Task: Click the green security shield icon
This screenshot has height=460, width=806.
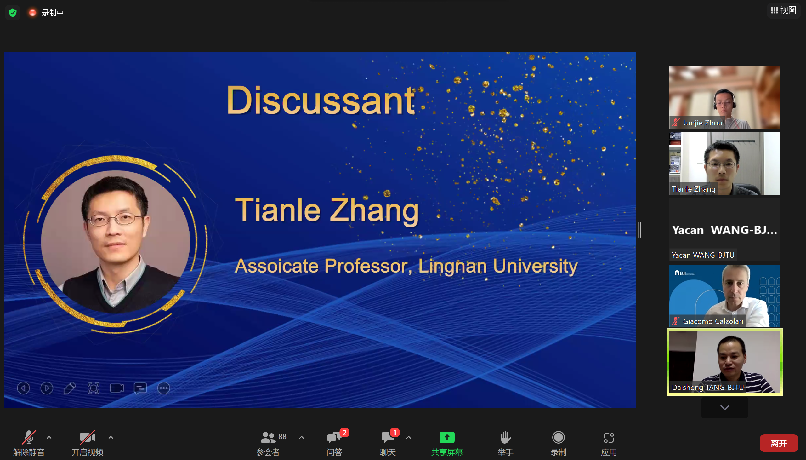Action: pyautogui.click(x=12, y=12)
